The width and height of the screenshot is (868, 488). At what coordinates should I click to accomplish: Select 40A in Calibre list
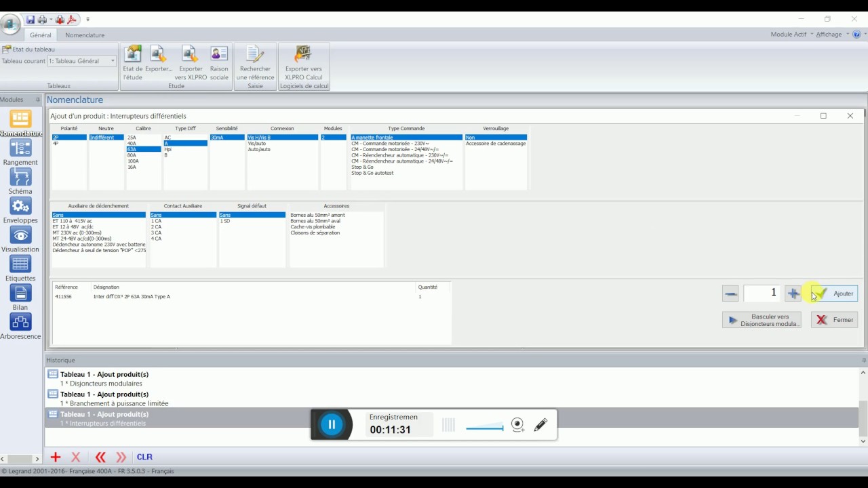click(x=143, y=144)
